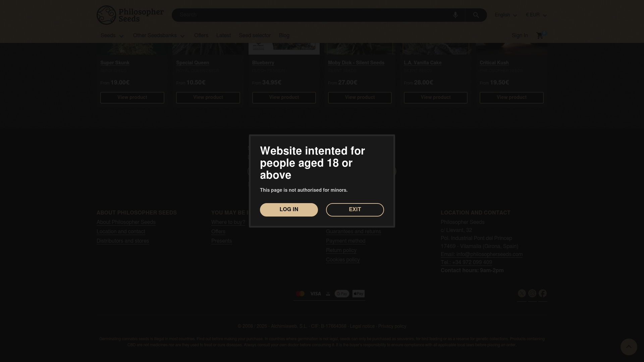The image size is (644, 362).
Task: Click the magnifying glass search button
Action: pos(476,15)
